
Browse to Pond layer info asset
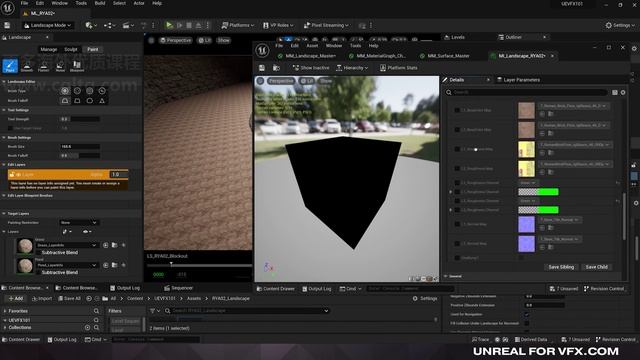[115, 265]
